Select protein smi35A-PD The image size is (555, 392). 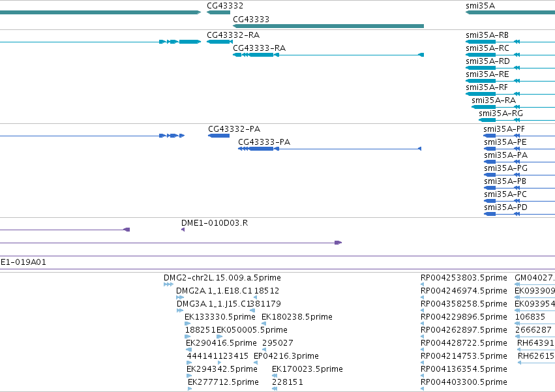pyautogui.click(x=506, y=207)
